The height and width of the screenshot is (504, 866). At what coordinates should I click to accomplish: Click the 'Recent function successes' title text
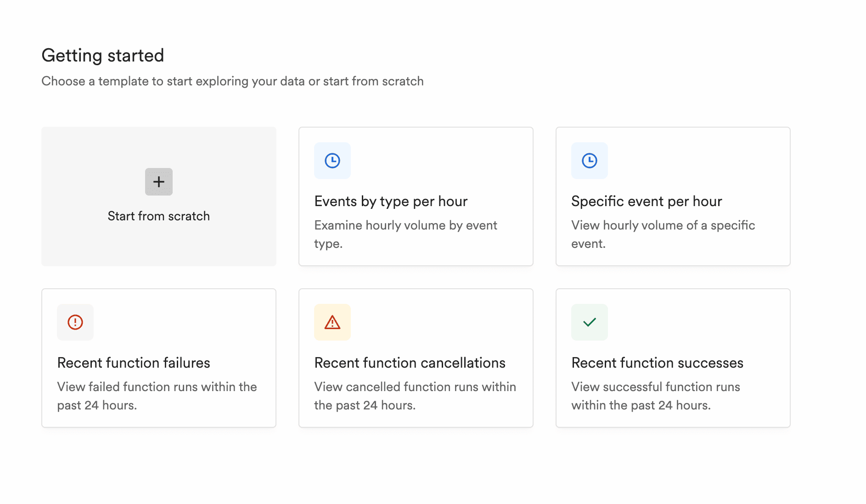(657, 363)
